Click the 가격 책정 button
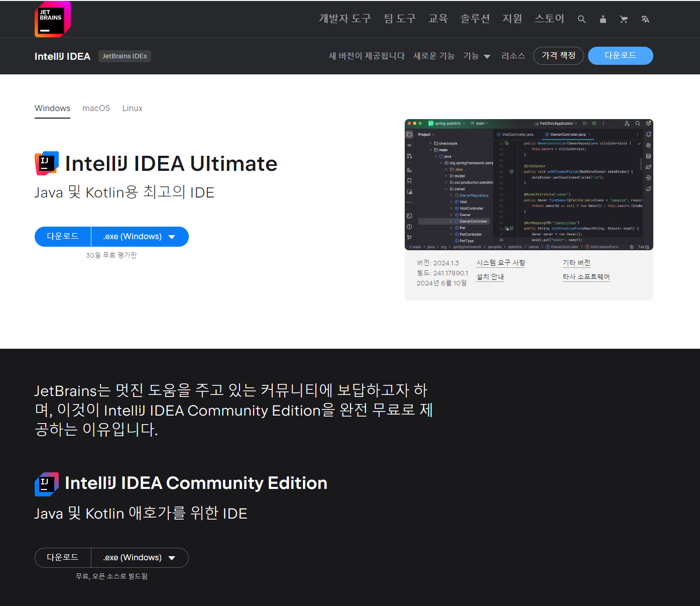This screenshot has width=700, height=606. (558, 56)
